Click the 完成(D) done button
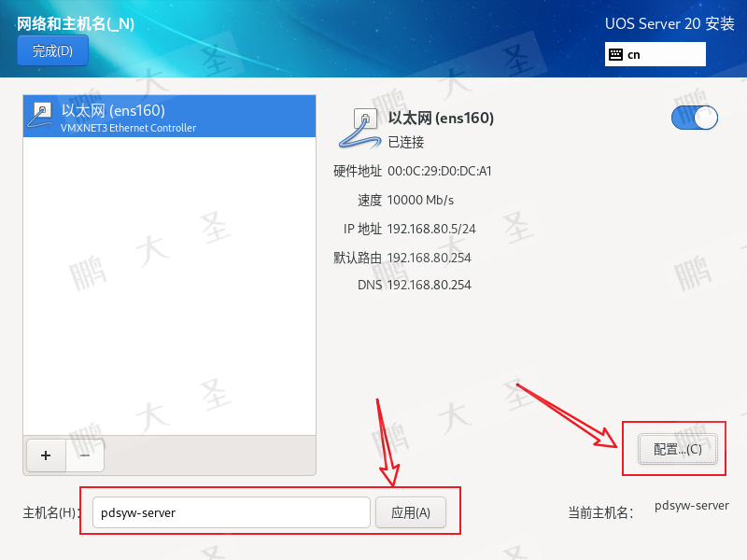747x560 pixels. tap(53, 50)
